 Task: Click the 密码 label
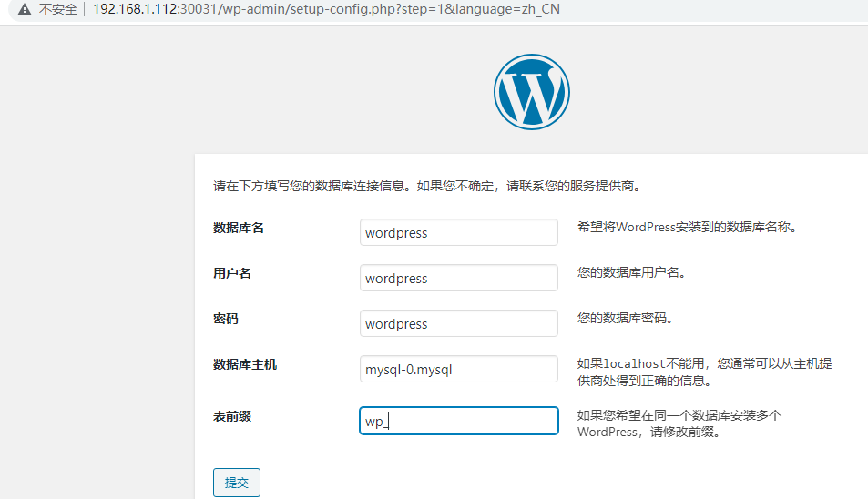point(226,319)
